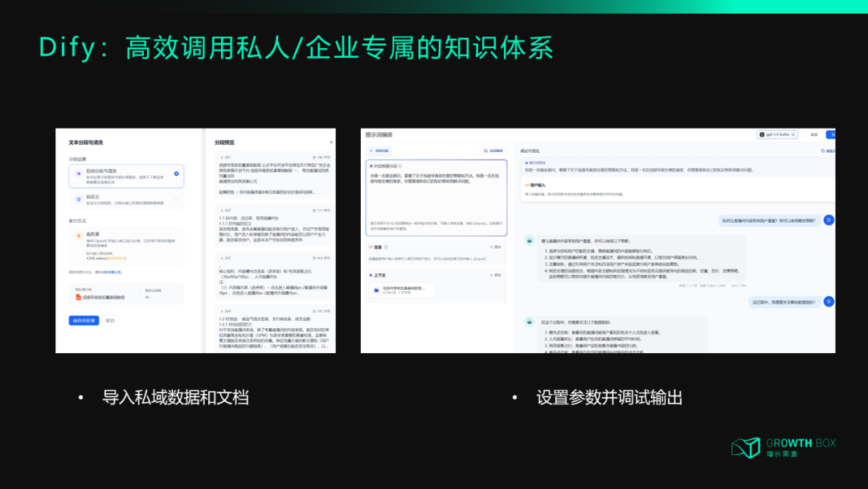Screen dimensions: 868x489
Task: Click the 取消 cancel button
Action: pos(111,320)
